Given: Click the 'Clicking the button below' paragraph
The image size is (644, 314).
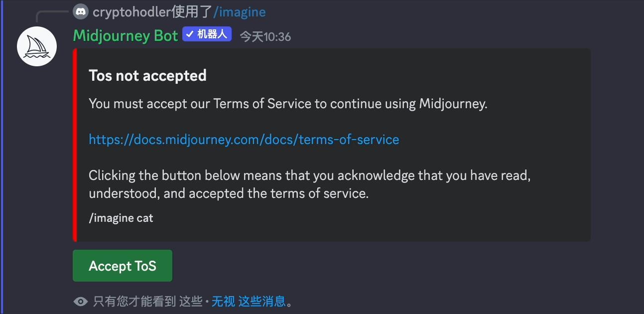Looking at the screenshot, I should [309, 184].
